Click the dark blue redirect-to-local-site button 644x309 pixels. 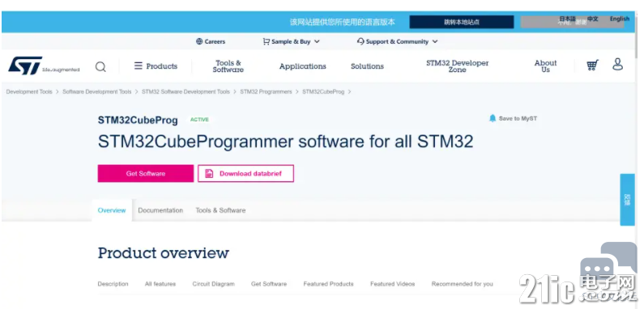pyautogui.click(x=461, y=22)
